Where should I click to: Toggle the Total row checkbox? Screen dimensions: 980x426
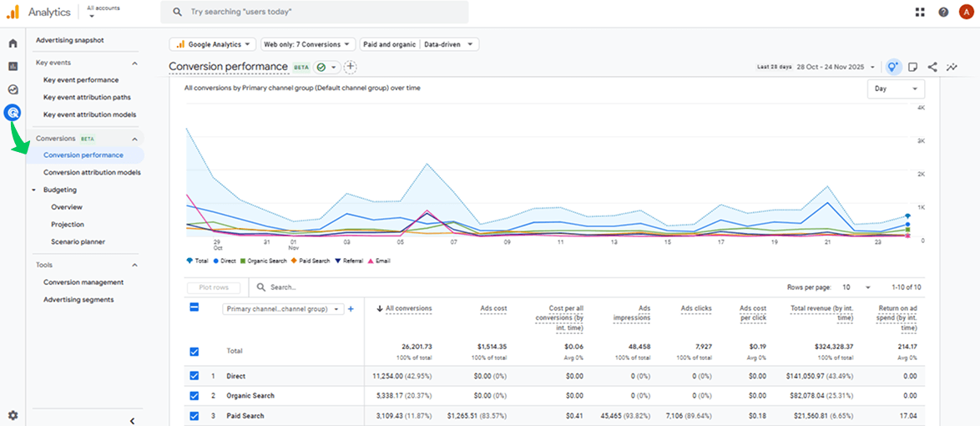pos(194,352)
